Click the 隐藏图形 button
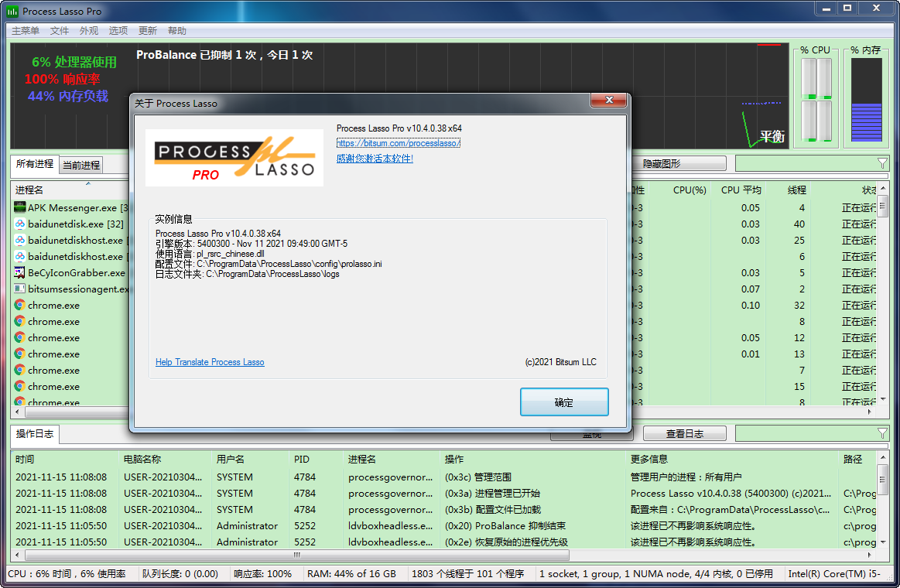The image size is (900, 588). pyautogui.click(x=679, y=163)
